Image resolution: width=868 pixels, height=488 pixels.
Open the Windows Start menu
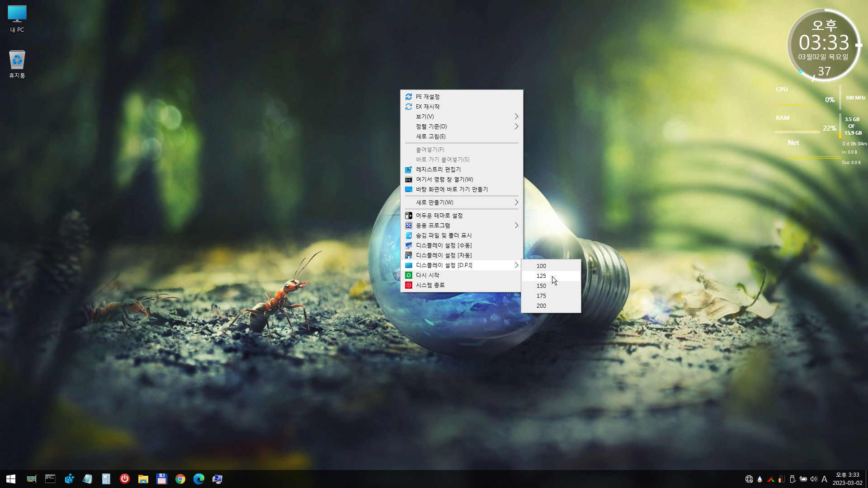[11, 479]
